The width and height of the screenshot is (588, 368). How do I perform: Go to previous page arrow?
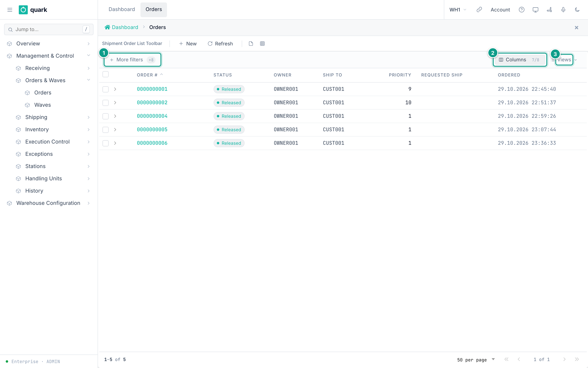519,359
